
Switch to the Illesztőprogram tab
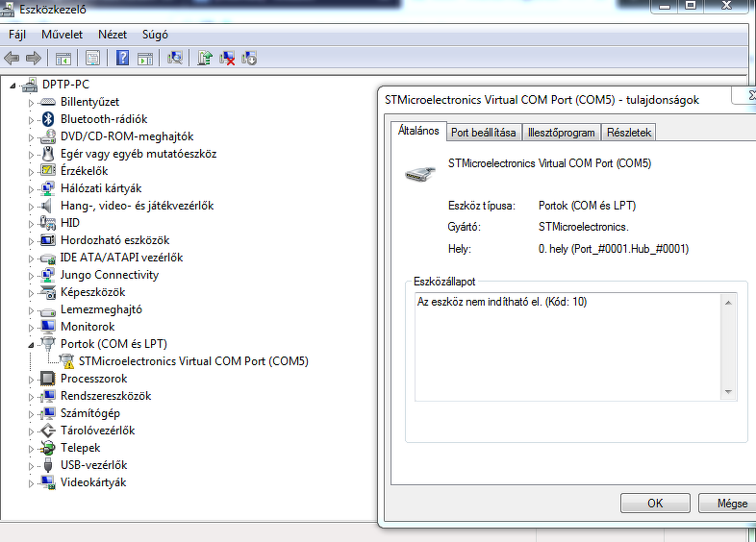pos(561,133)
